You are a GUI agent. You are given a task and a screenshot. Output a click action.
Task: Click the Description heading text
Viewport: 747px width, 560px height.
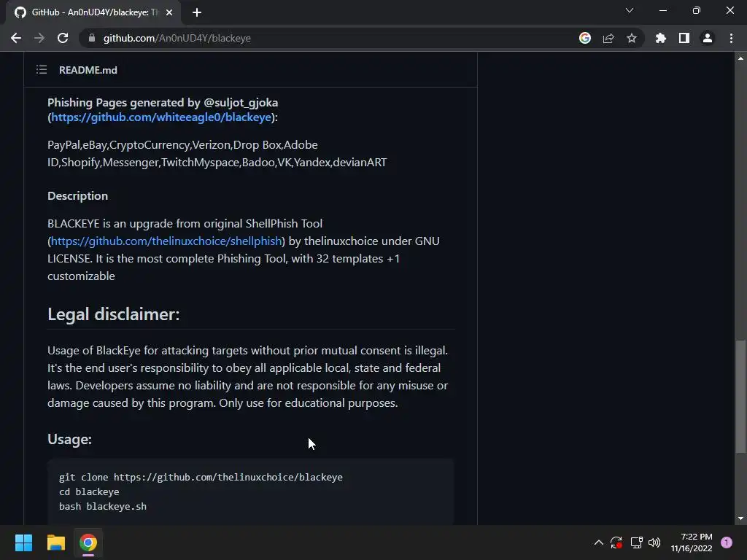77,195
